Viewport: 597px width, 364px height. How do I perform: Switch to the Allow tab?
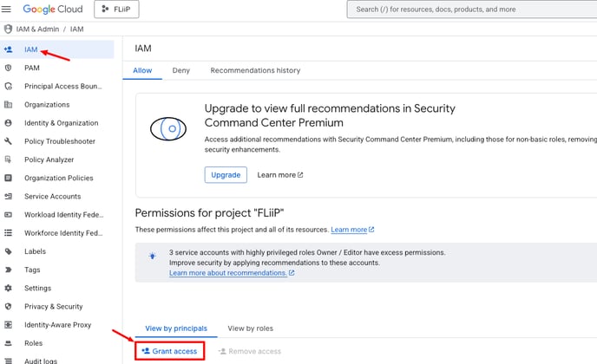pyautogui.click(x=142, y=70)
